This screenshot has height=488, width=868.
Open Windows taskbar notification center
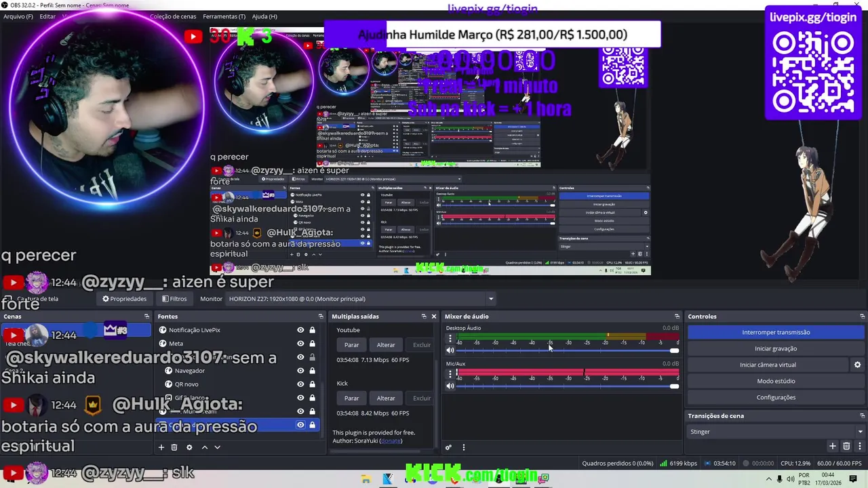(853, 479)
